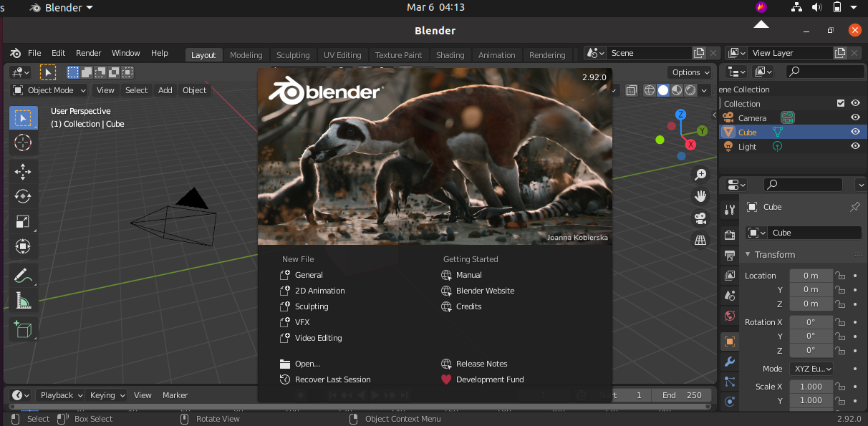
Task: Open the Object properties tab icon
Action: [730, 342]
